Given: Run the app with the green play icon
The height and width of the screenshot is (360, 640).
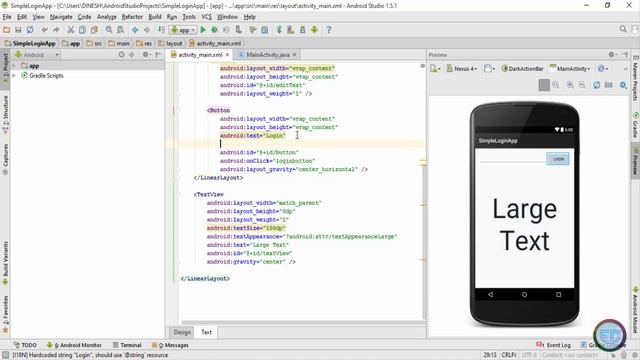Looking at the screenshot, I should [203, 30].
